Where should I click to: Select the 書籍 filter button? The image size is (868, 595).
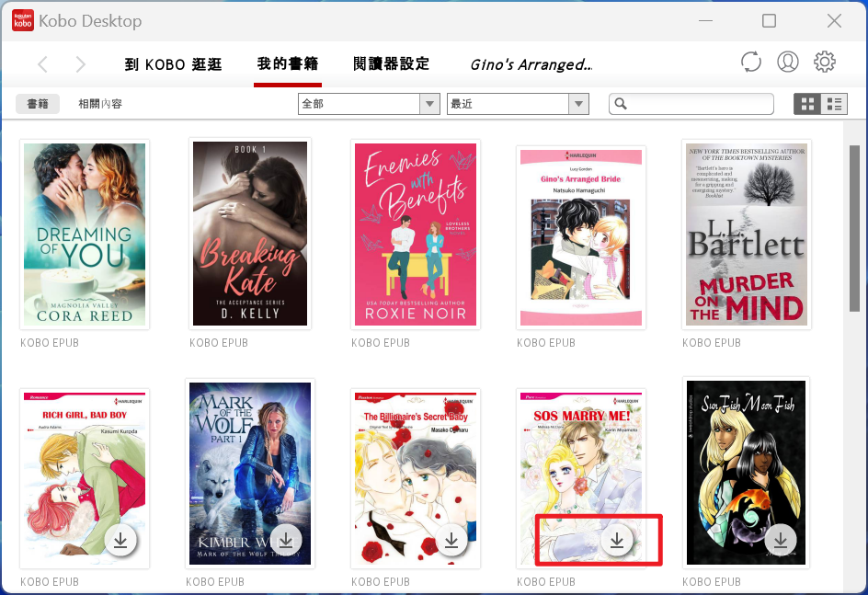tap(38, 104)
